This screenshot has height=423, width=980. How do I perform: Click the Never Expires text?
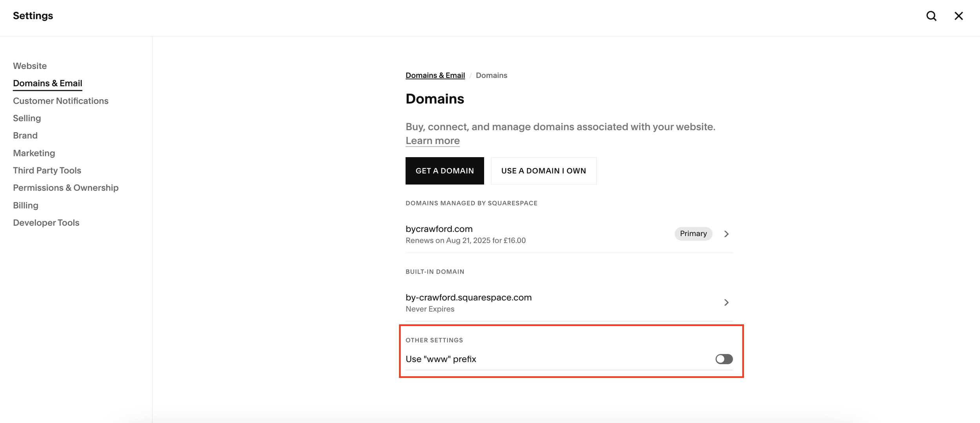click(x=430, y=309)
